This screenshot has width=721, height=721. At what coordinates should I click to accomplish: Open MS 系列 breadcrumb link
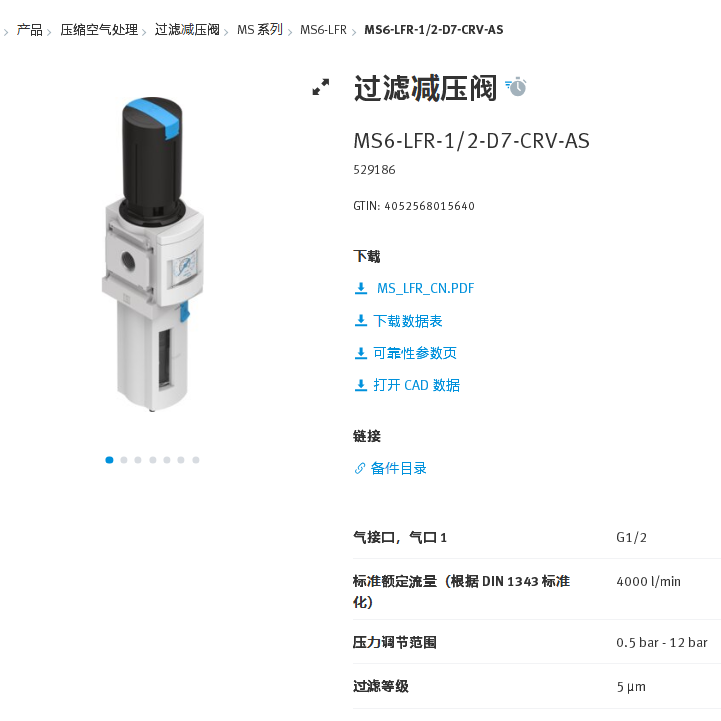tap(260, 30)
